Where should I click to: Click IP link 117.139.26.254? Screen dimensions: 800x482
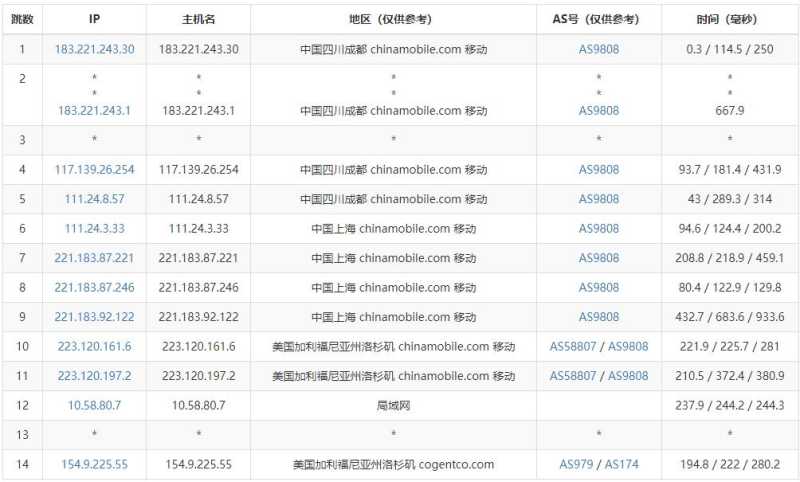coord(94,169)
